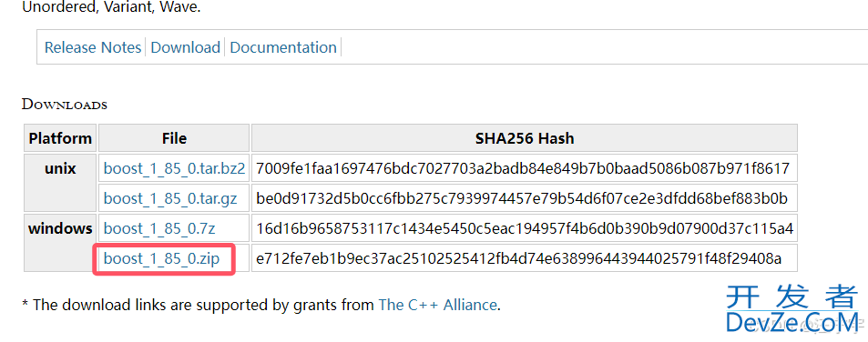Click the hash starting with 7009fe1f

click(x=523, y=168)
